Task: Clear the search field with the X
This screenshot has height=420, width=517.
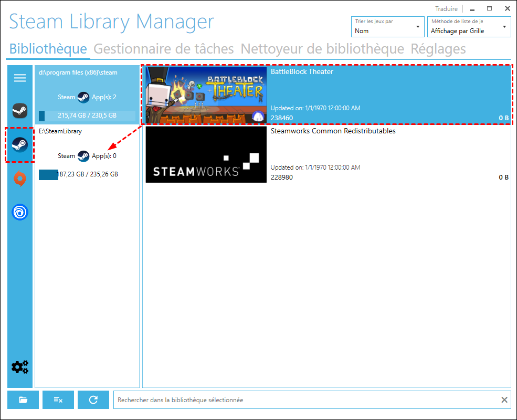Action: point(504,400)
